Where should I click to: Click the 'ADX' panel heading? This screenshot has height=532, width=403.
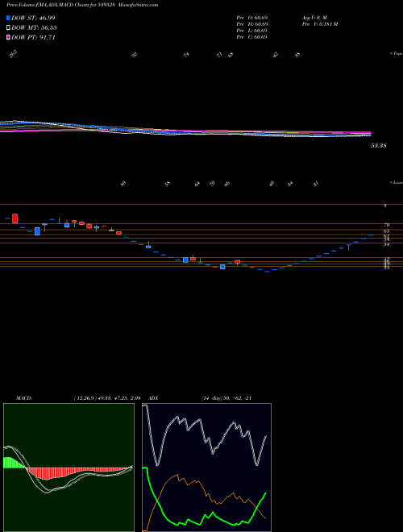[x=154, y=398]
